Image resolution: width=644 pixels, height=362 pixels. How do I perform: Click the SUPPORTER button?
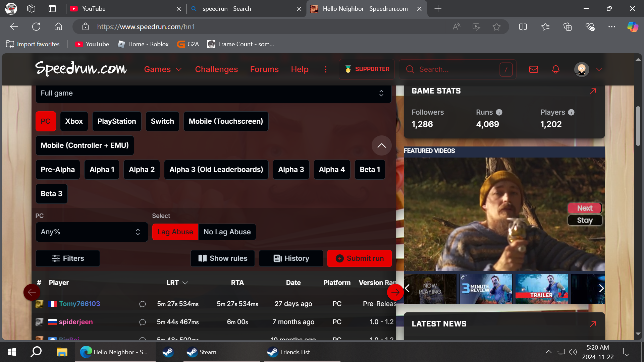367,69
